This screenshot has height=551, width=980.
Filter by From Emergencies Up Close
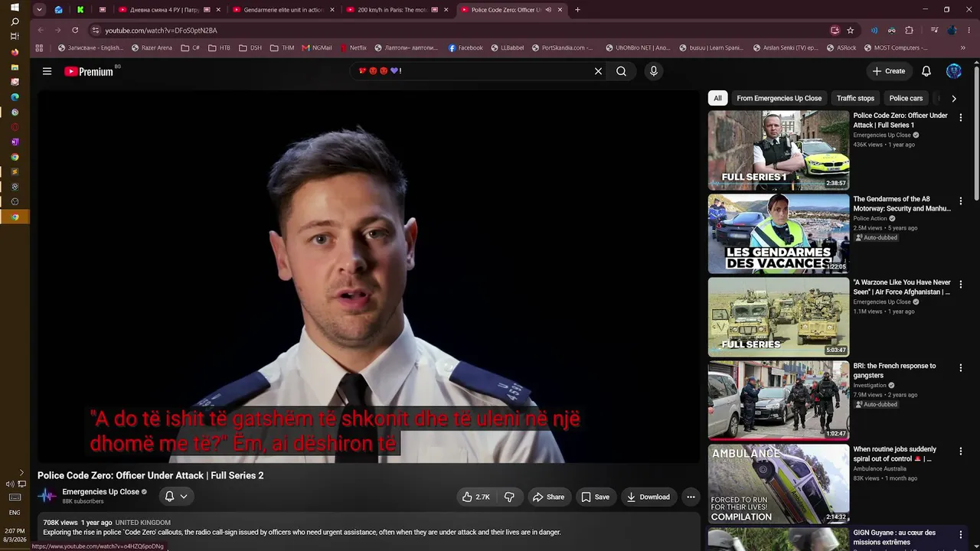click(779, 98)
